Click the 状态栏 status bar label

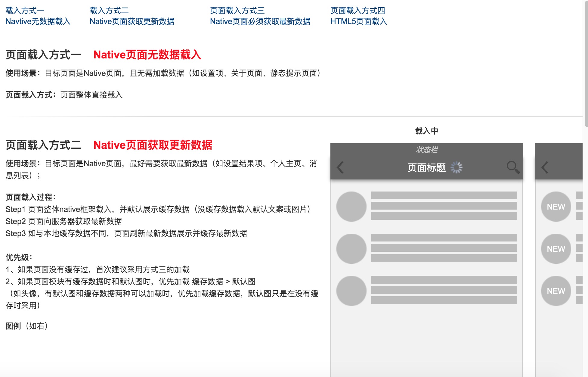427,150
